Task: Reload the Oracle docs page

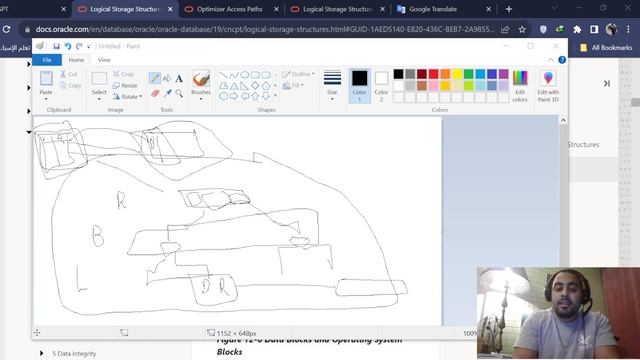Action: point(7,29)
